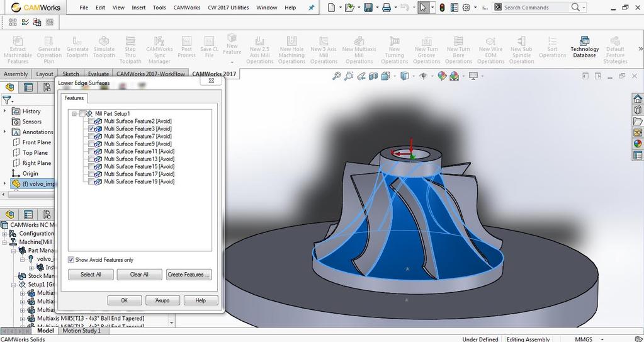The image size is (644, 342).
Task: Click the Rebuild traffic light icon
Action: [442, 8]
